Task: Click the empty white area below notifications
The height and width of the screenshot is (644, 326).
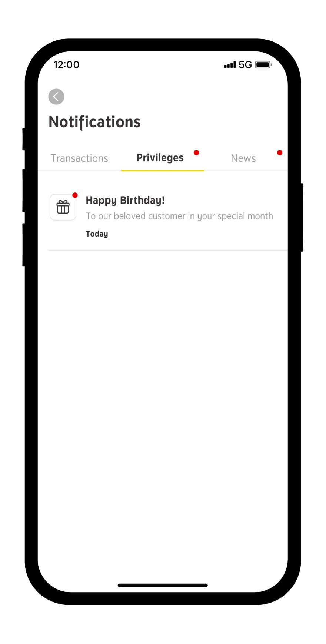Action: pyautogui.click(x=163, y=407)
